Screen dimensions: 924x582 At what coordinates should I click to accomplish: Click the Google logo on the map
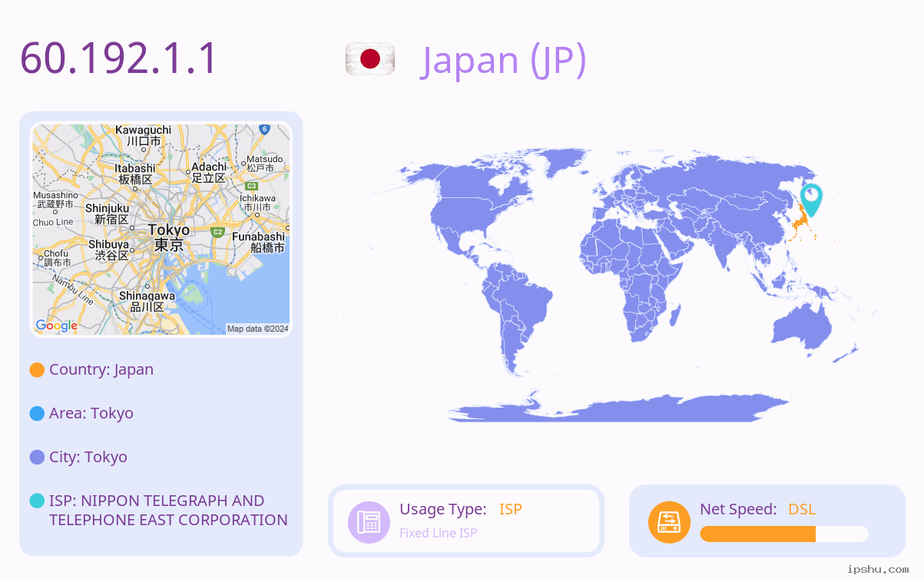pos(56,326)
